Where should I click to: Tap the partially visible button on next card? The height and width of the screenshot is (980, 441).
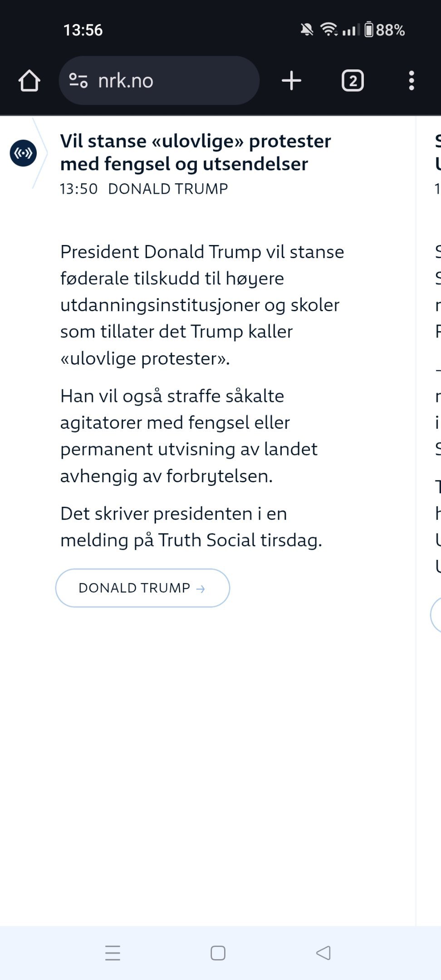[x=436, y=615]
